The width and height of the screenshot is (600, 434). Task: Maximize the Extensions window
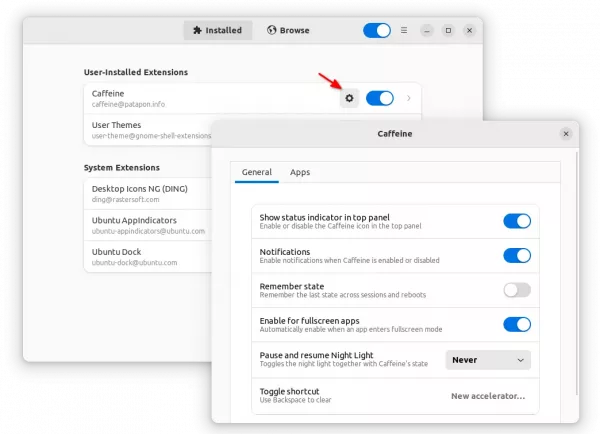coord(448,31)
